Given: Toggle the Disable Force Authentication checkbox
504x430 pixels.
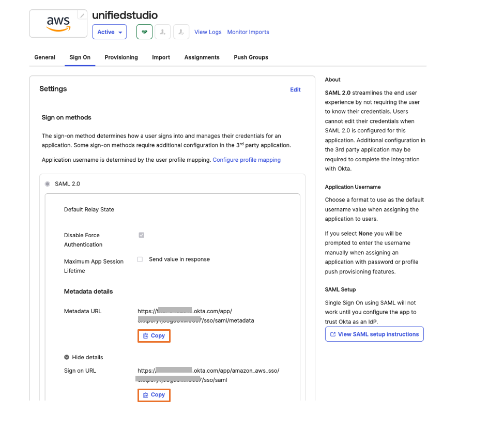Looking at the screenshot, I should click(142, 235).
